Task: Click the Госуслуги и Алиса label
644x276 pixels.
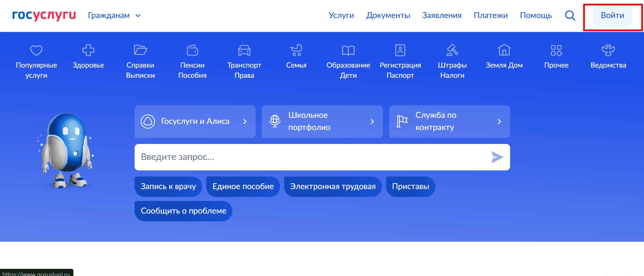Action: [x=195, y=121]
